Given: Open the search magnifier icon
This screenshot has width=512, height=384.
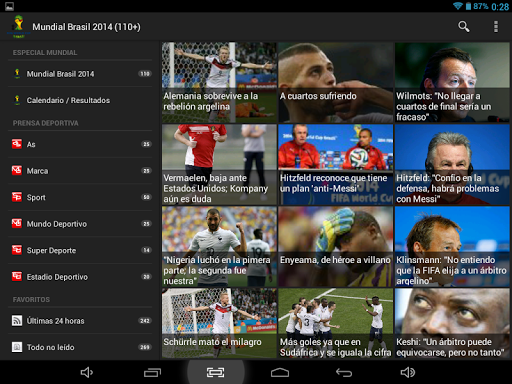Looking at the screenshot, I should 463,27.
